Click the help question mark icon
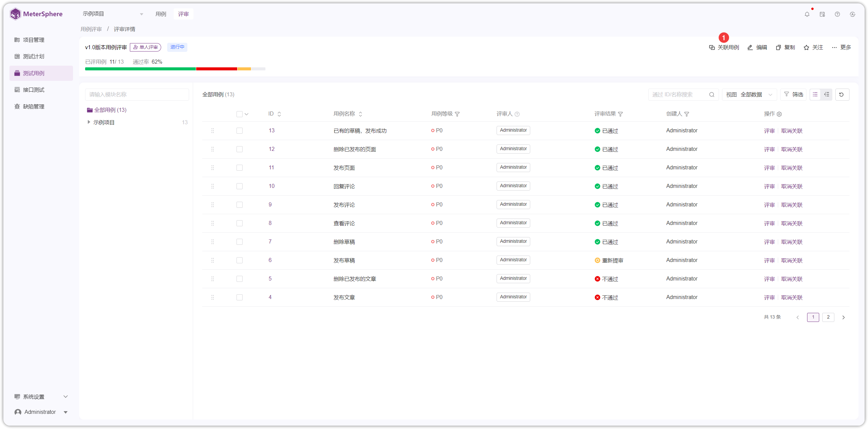This screenshot has height=429, width=868. 837,14
